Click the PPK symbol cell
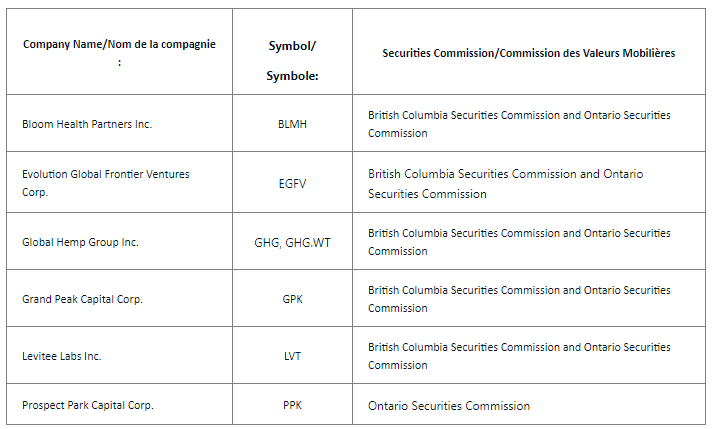Screen dimensions: 712x429 tap(292, 406)
